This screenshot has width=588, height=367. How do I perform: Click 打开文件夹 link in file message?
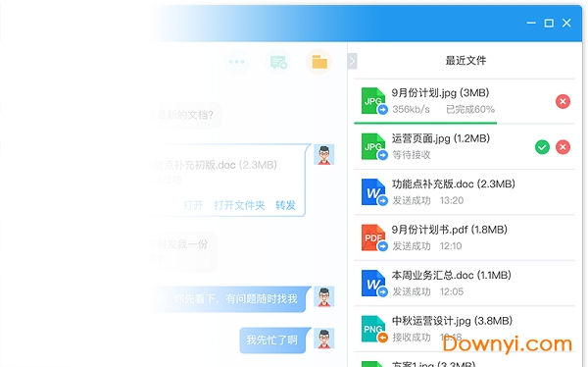pyautogui.click(x=239, y=205)
